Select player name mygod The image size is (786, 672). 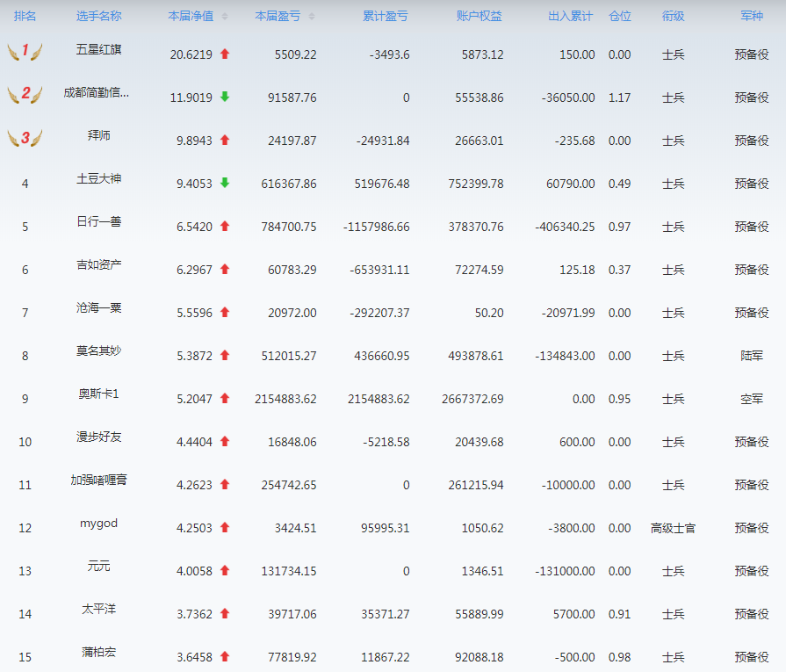(x=98, y=524)
